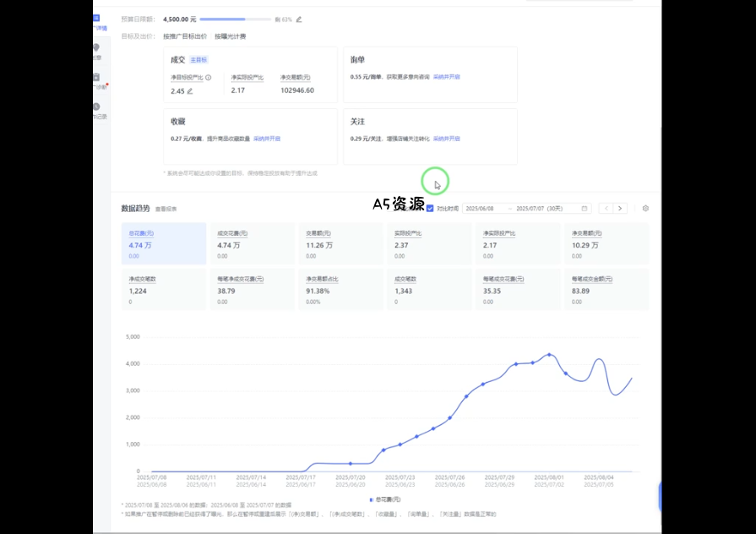Screen dimensions: 756x534
Task: Open trend chart settings via gear icon
Action: 645,208
